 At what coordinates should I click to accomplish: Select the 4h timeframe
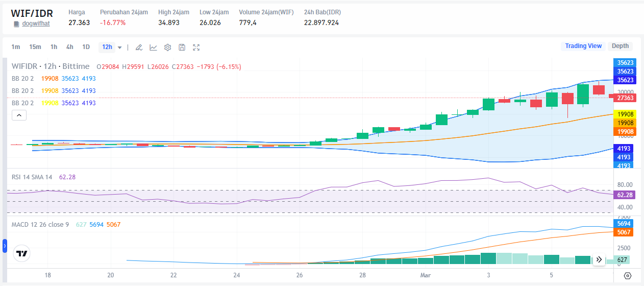pos(69,47)
